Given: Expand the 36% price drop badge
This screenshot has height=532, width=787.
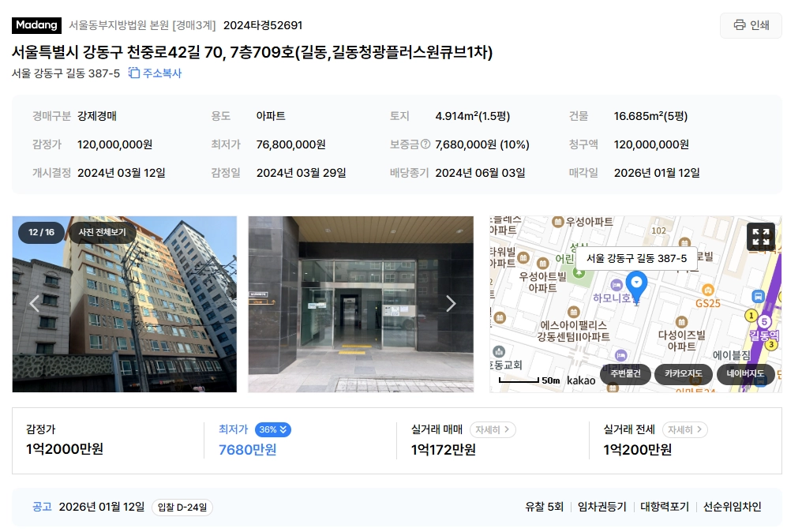Looking at the screenshot, I should click(x=273, y=429).
